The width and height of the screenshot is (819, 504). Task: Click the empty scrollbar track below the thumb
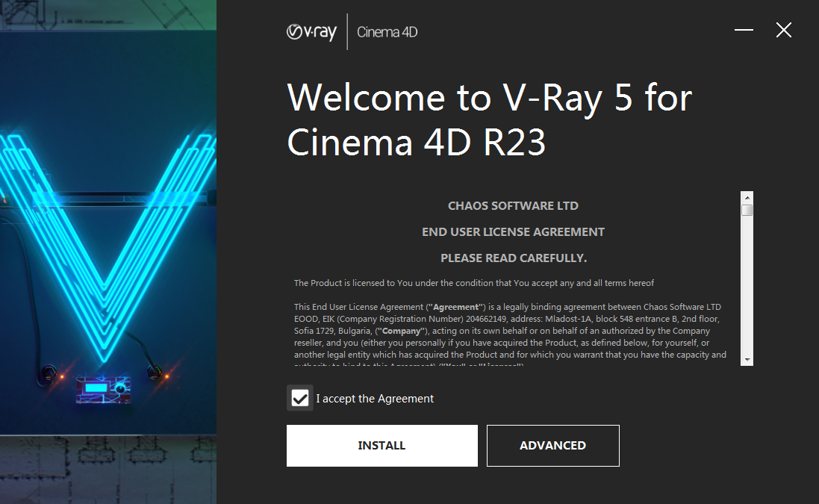(x=747, y=299)
